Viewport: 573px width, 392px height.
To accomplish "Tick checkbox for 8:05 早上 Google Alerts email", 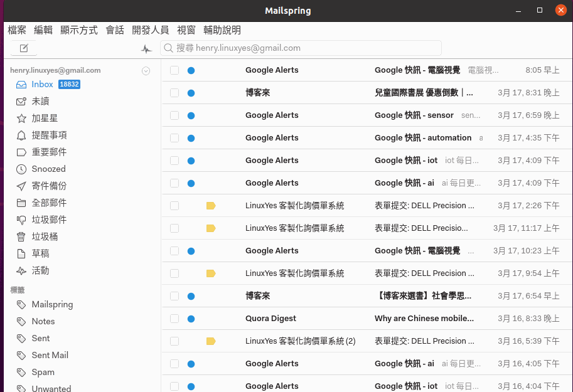I will [174, 70].
